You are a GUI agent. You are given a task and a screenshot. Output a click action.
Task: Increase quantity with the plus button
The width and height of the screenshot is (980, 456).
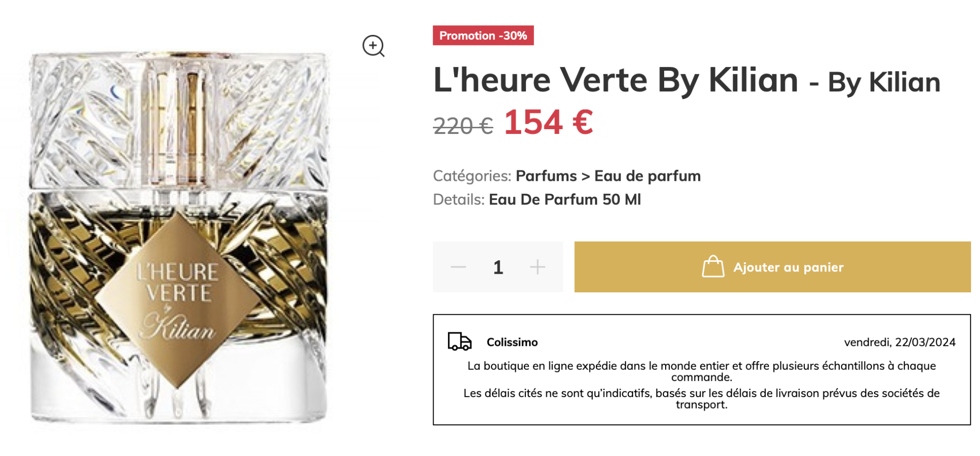537,267
